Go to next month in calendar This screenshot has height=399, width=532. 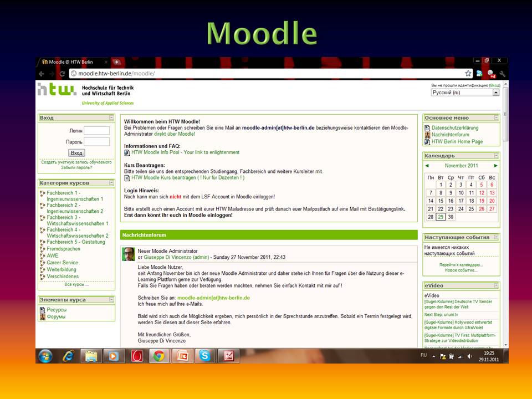[x=495, y=166]
